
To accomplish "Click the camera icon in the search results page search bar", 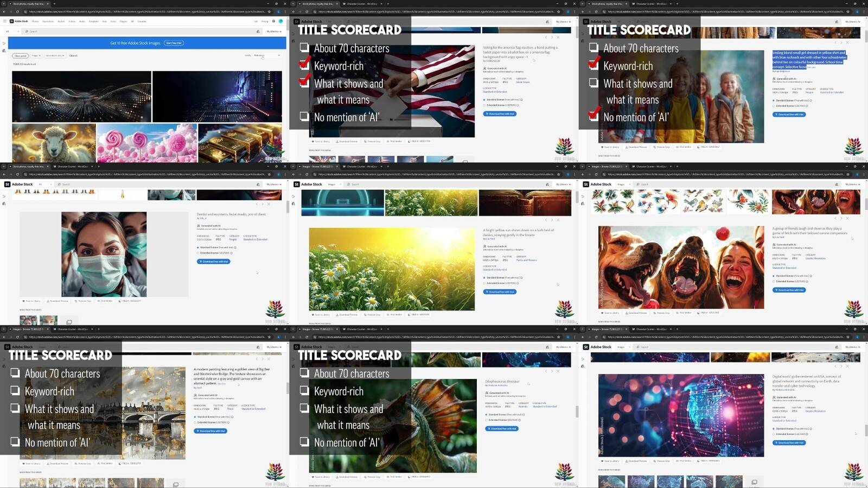I will [258, 31].
